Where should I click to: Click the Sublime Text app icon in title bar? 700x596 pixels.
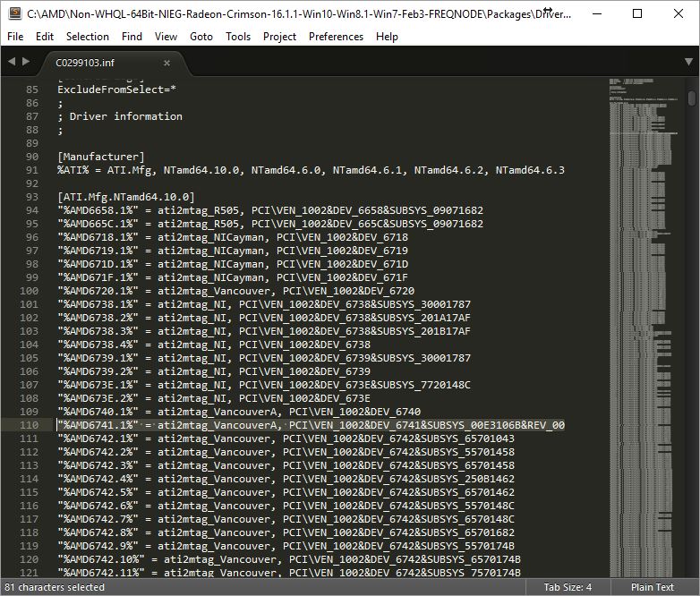[x=14, y=13]
